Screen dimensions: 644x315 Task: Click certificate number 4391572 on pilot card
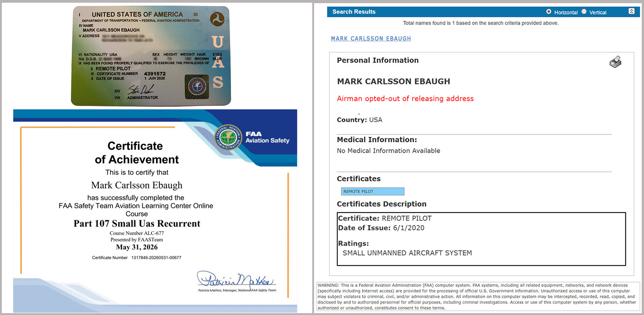[x=154, y=73]
